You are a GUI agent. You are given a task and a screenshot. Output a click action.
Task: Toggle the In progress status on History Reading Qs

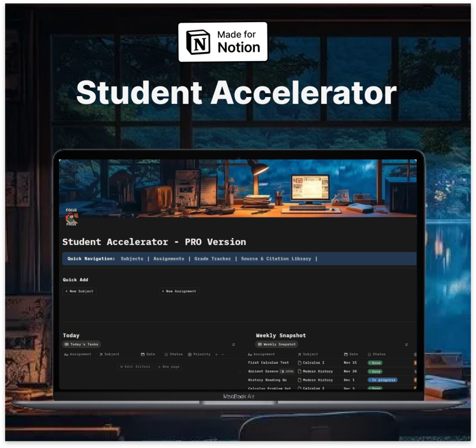pos(382,380)
